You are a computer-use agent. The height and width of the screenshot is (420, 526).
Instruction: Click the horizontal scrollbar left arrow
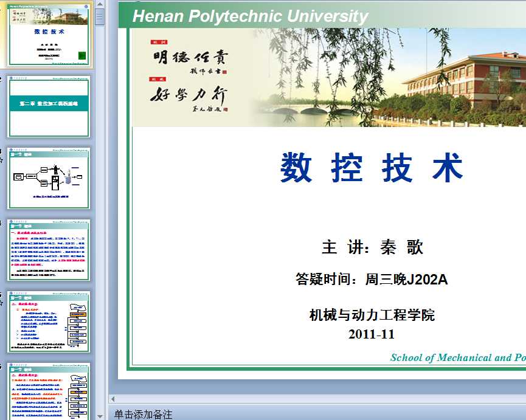(113, 399)
